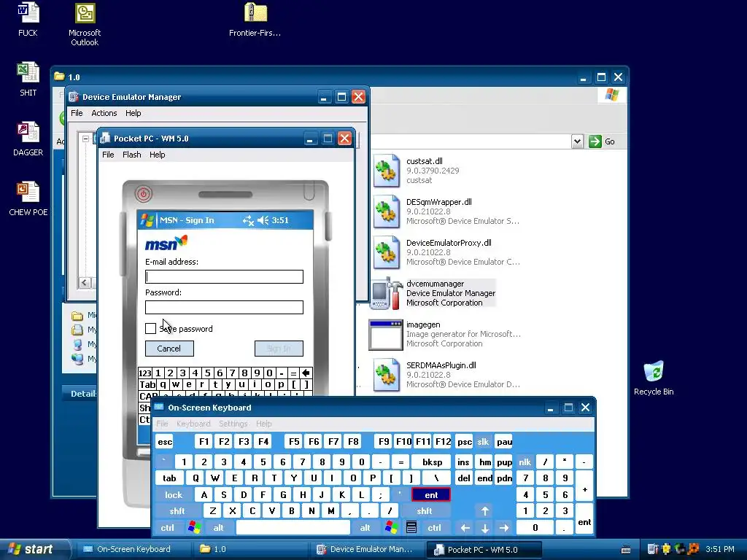Viewport: 747px width, 560px height.
Task: Click the E-mail address input field
Action: pos(224,276)
